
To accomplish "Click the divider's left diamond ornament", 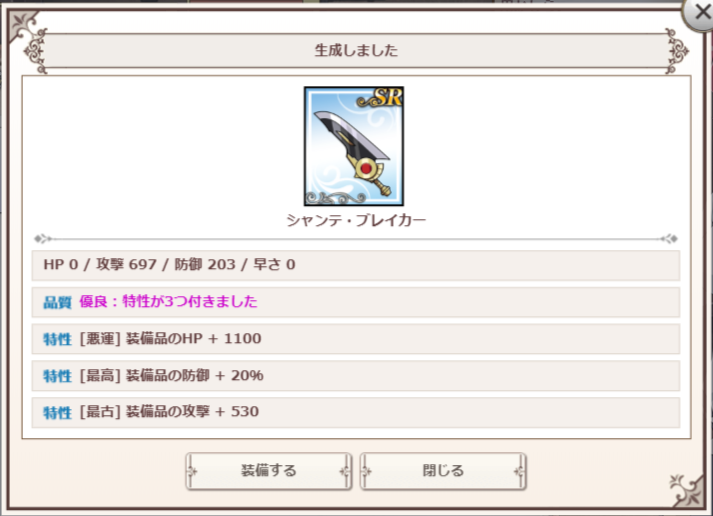I will coord(43,238).
